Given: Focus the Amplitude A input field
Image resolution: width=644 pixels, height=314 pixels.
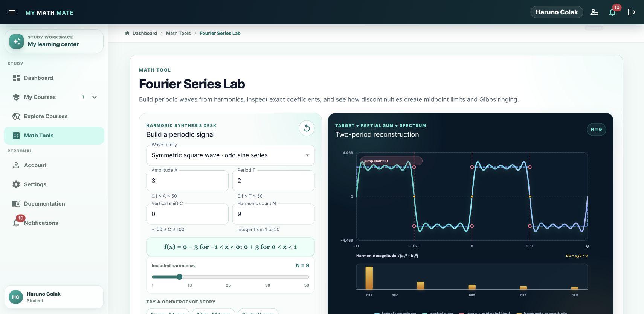Looking at the screenshot, I should (x=187, y=181).
